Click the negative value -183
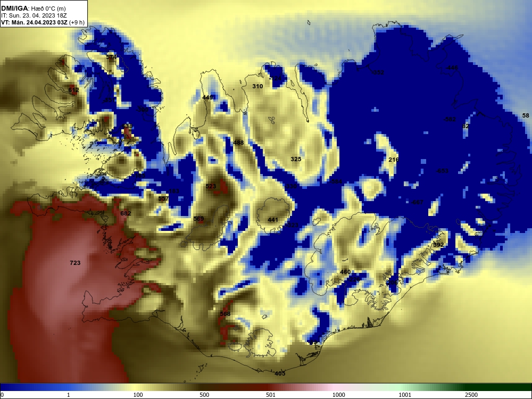Viewport: 532px width, 399px height. tap(173, 191)
